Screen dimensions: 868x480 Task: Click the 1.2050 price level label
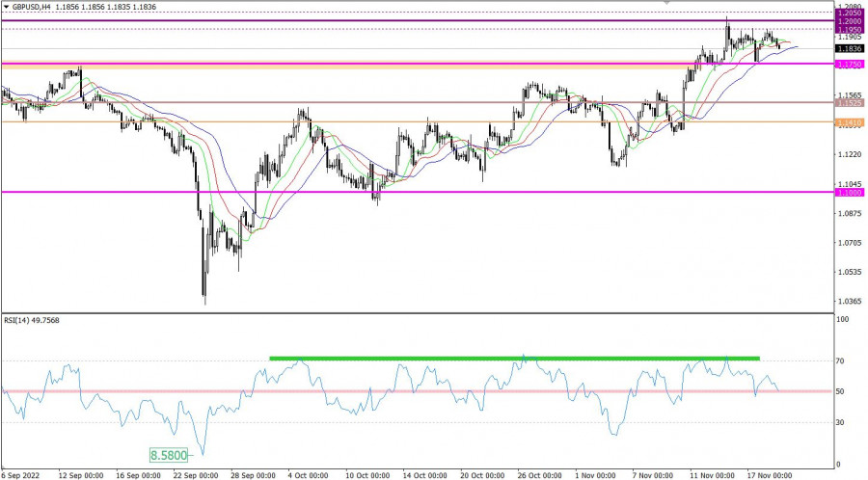pos(850,13)
